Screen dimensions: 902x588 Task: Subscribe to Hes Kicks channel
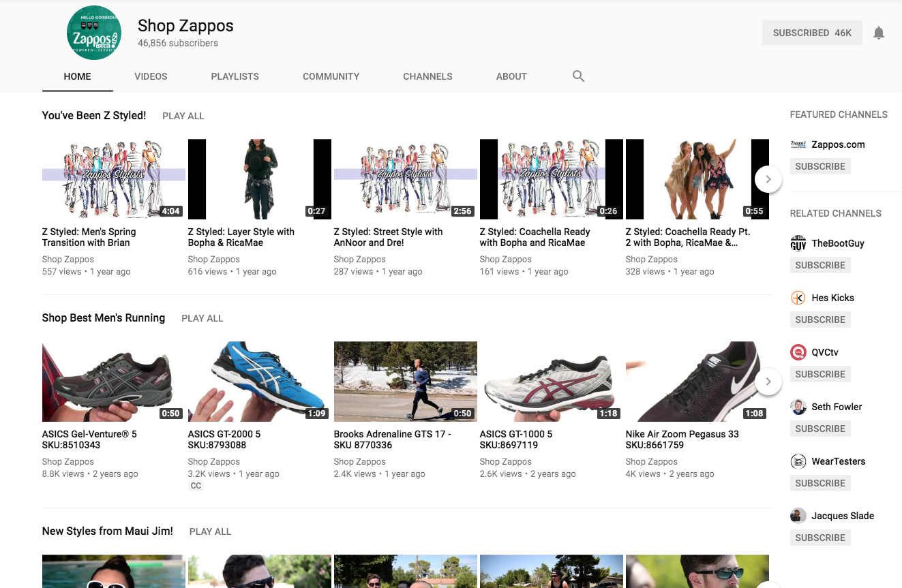pyautogui.click(x=820, y=320)
